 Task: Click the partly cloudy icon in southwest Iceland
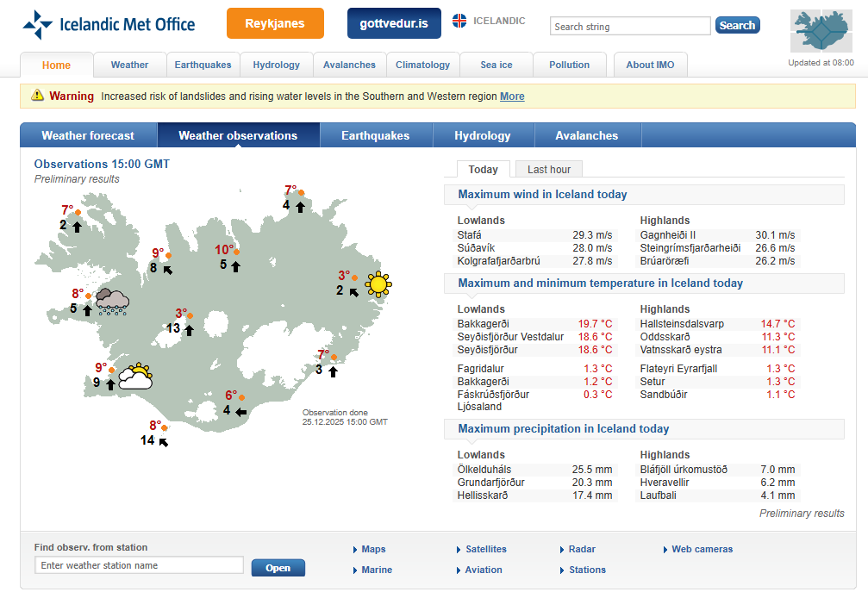(135, 377)
